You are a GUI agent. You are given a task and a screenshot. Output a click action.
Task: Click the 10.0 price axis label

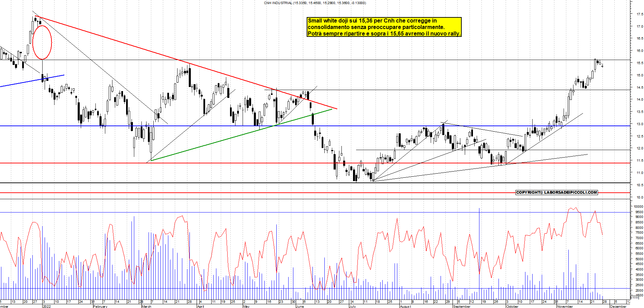(x=640, y=197)
